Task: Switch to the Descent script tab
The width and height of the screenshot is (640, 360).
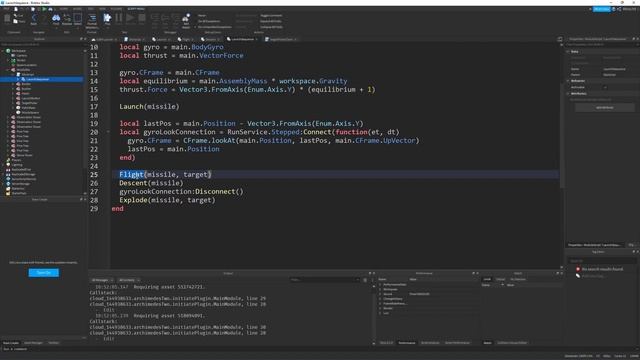Action: pyautogui.click(x=210, y=39)
